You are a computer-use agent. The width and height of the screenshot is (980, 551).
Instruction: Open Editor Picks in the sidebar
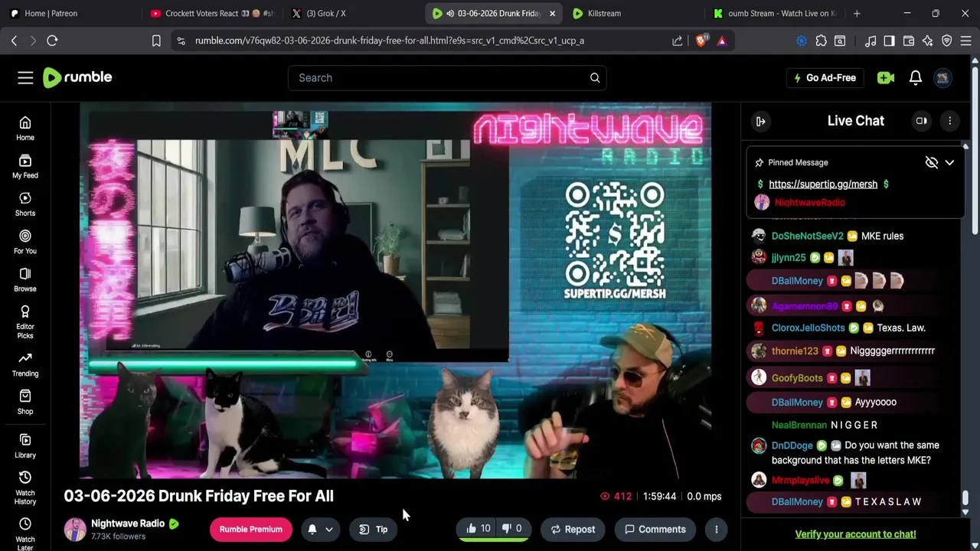pos(25,322)
